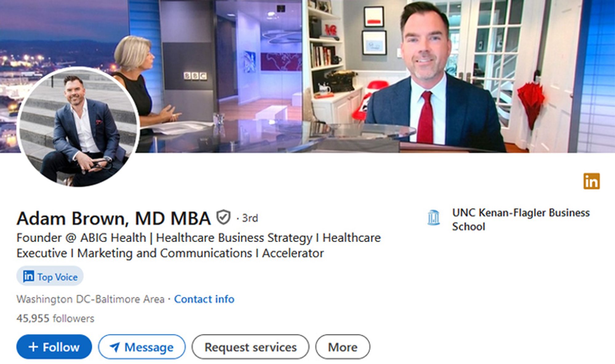615x364 pixels.
Task: Click the 45,955 followers count
Action: point(55,318)
